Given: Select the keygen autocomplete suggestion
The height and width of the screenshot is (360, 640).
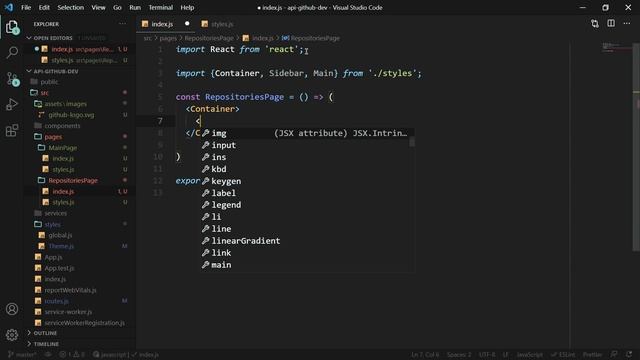Looking at the screenshot, I should pos(305,181).
